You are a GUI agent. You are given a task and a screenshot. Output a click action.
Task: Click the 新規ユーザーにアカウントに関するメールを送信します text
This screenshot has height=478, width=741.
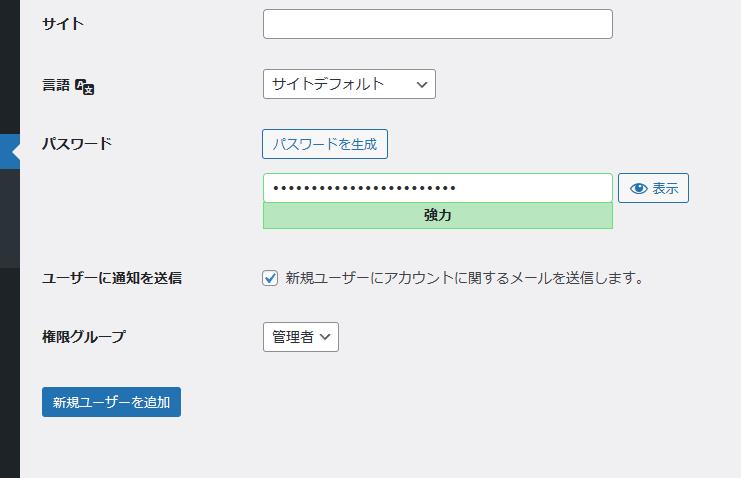[x=463, y=278]
